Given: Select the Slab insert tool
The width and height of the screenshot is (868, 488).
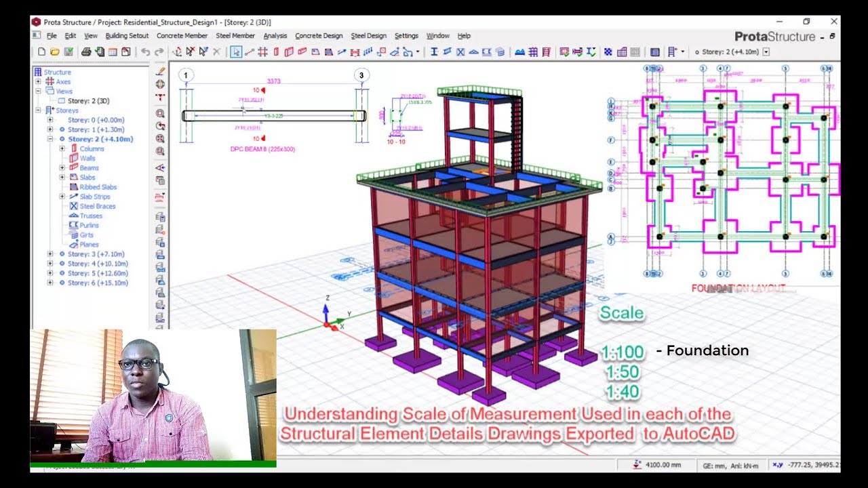Looking at the screenshot, I should pos(315,52).
